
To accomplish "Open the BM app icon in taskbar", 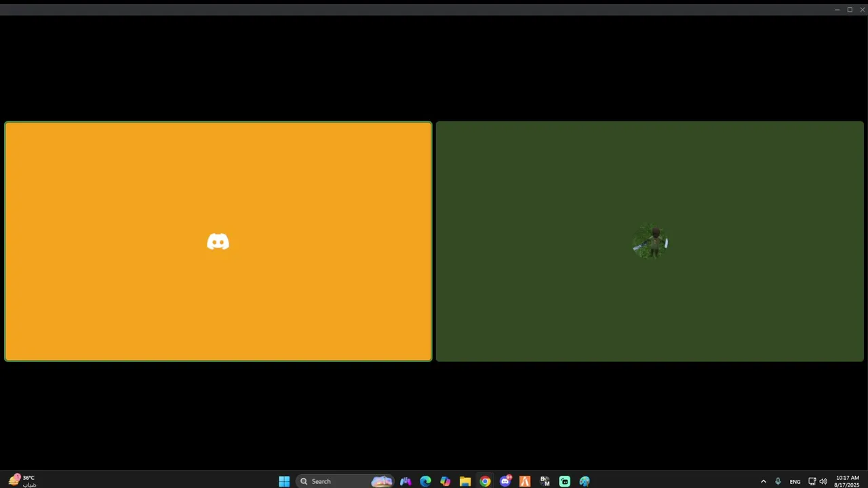I will pos(545,481).
